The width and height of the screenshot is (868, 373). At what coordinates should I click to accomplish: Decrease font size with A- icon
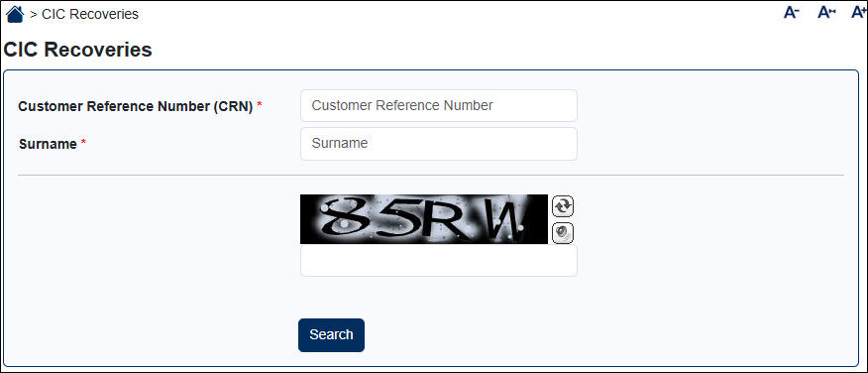pyautogui.click(x=792, y=12)
